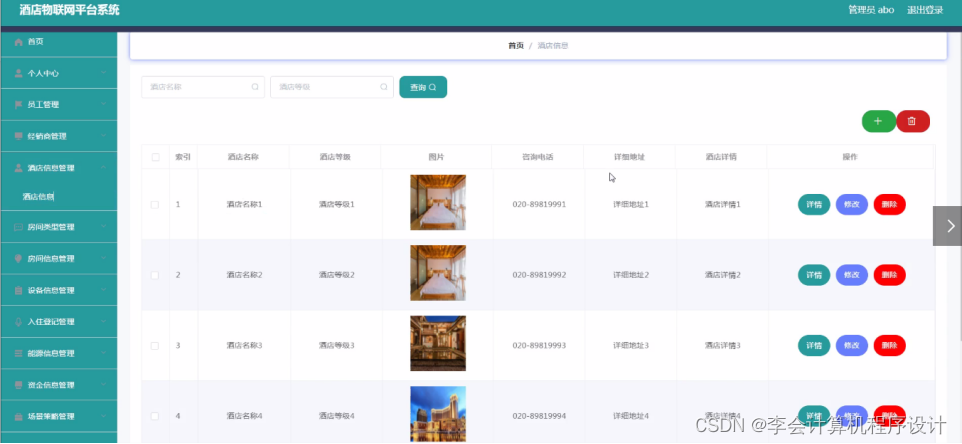Click the 首页 breadcrumb link
The image size is (962, 444).
point(516,46)
